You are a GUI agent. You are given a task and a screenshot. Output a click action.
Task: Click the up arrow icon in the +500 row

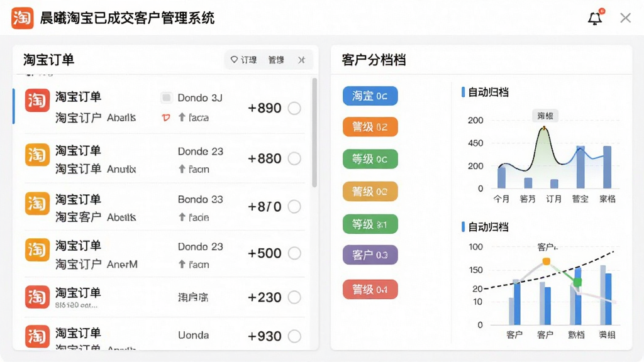[182, 265]
